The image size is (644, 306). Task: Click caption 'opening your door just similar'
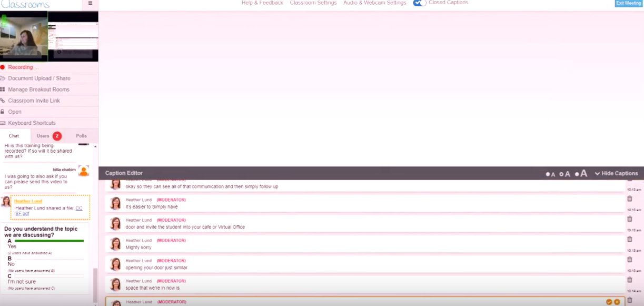point(156,268)
